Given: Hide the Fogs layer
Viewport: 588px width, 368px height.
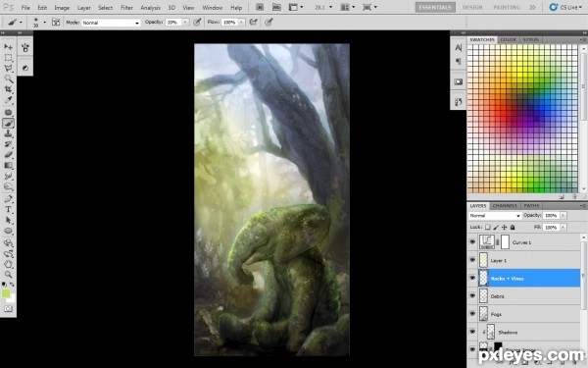Looking at the screenshot, I should 472,314.
